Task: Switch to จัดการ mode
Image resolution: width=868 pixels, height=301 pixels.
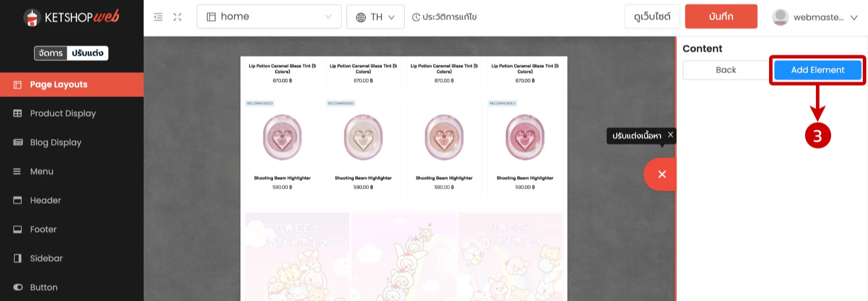Action: click(x=51, y=53)
